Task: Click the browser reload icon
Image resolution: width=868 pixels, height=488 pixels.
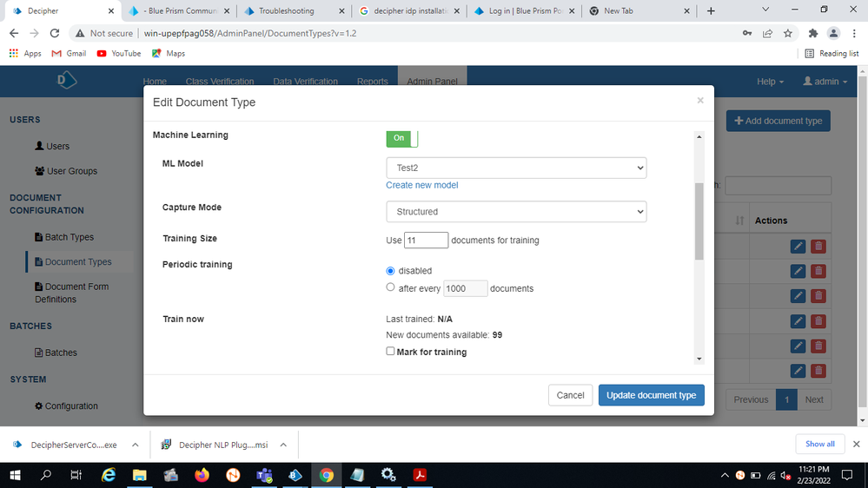Action: pos(54,33)
